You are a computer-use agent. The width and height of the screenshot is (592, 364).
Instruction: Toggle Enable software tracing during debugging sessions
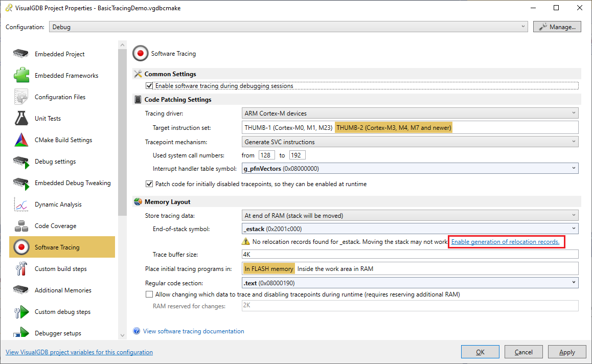point(149,86)
